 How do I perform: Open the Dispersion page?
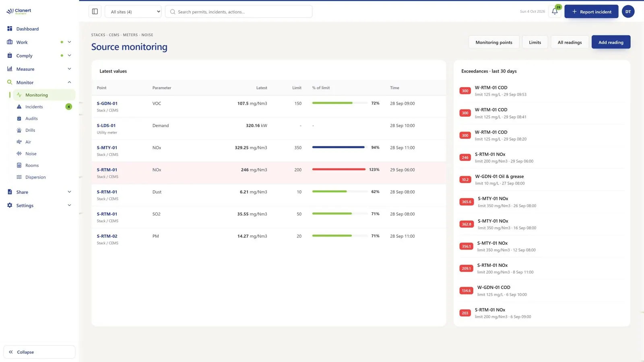35,177
